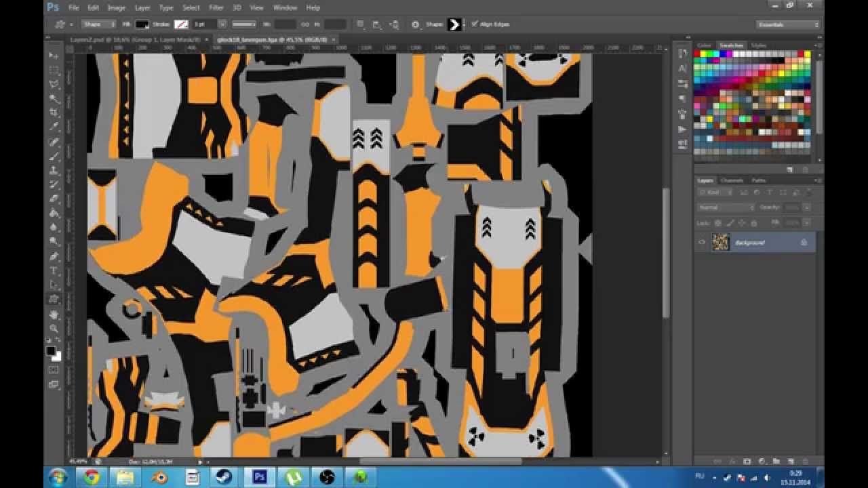868x488 pixels.
Task: Open the Filter menu
Action: (x=216, y=7)
